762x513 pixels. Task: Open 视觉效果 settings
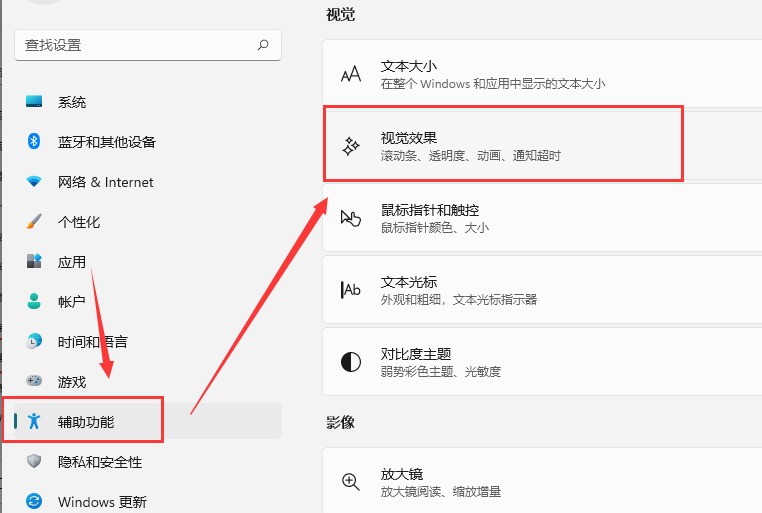(x=542, y=146)
